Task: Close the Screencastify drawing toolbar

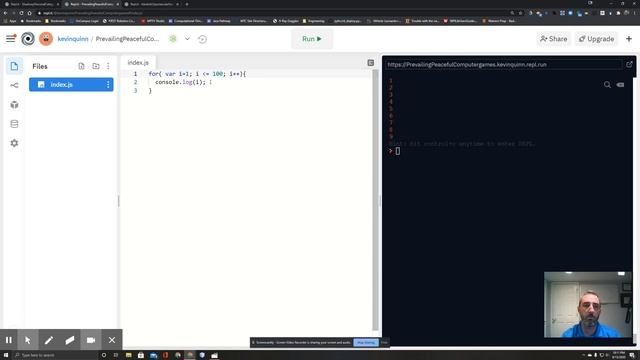Action: click(x=112, y=340)
